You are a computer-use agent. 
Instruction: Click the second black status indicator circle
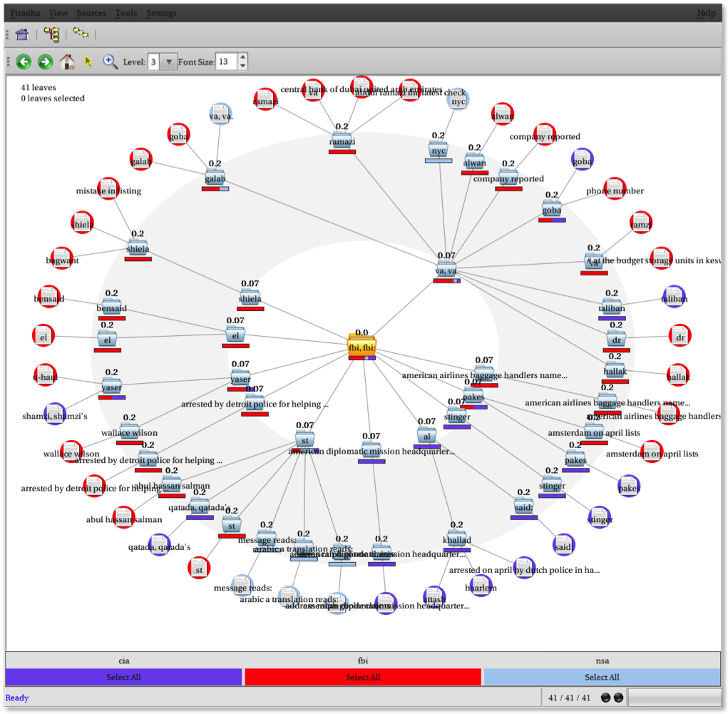618,698
